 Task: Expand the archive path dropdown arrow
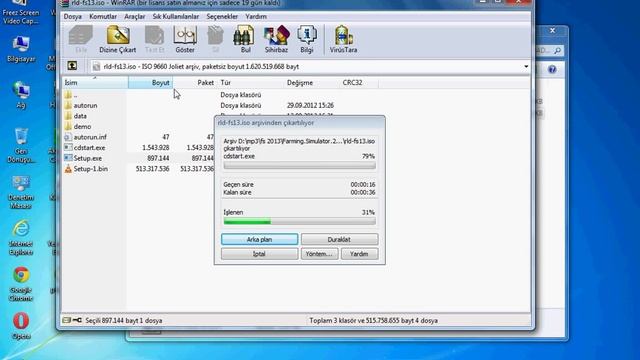(526, 66)
